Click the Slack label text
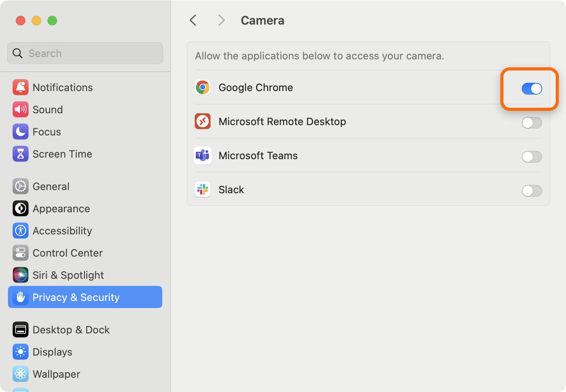This screenshot has width=566, height=392. 231,190
